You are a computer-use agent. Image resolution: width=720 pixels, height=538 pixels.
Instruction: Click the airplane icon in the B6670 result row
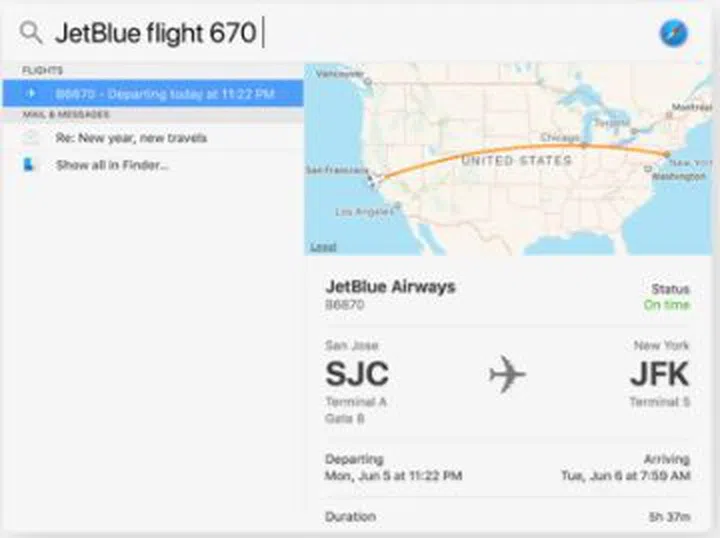(x=31, y=94)
